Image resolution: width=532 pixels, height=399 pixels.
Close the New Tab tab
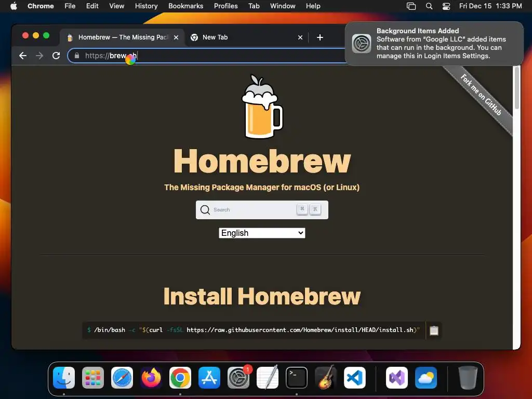click(x=300, y=37)
